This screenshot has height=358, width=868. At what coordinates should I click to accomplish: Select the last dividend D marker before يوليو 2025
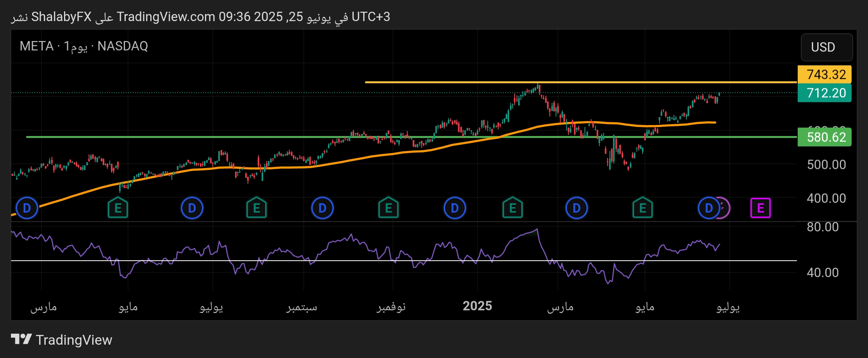709,208
